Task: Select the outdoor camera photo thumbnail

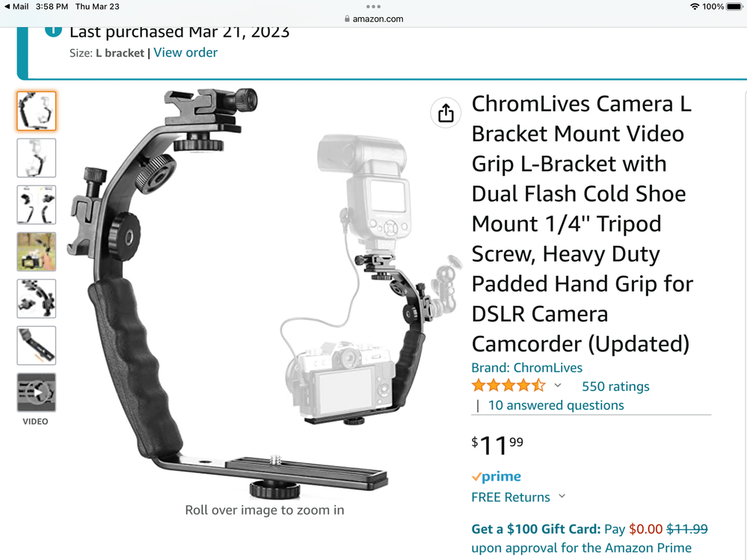Action: [36, 252]
